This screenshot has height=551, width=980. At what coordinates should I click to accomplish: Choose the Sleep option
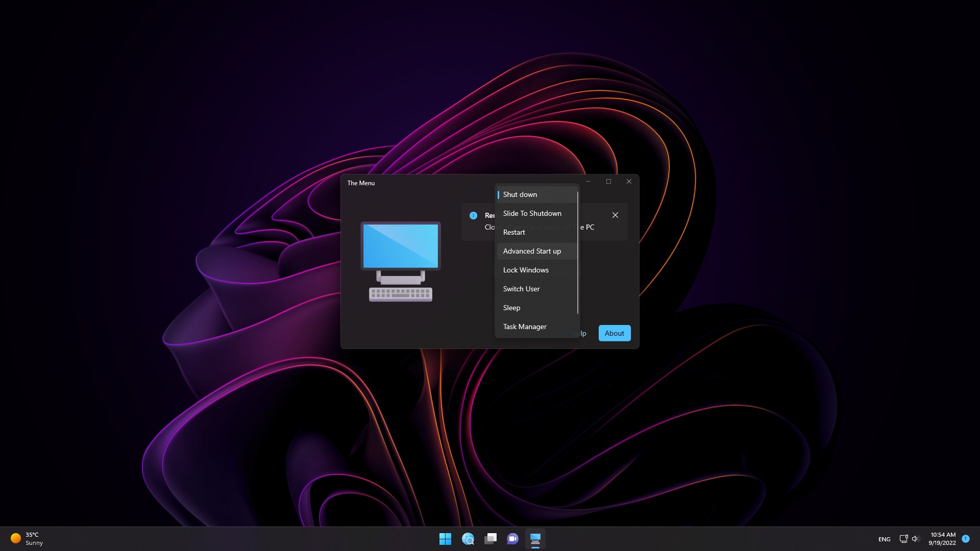537,308
